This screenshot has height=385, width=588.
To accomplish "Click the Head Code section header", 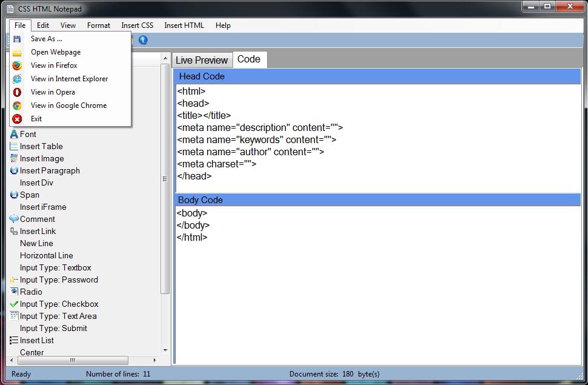I will 377,76.
